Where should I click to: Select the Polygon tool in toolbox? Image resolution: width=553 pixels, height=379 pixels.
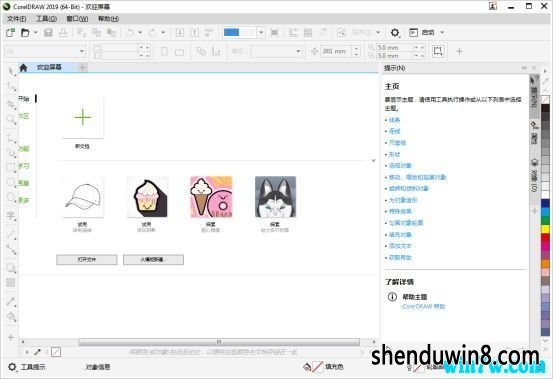pyautogui.click(x=11, y=197)
